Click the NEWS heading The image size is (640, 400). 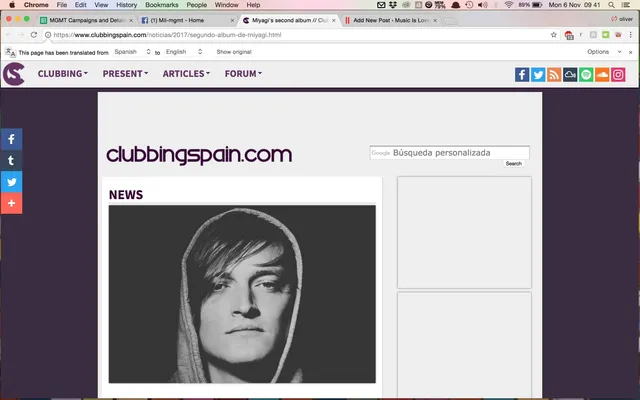(x=126, y=195)
